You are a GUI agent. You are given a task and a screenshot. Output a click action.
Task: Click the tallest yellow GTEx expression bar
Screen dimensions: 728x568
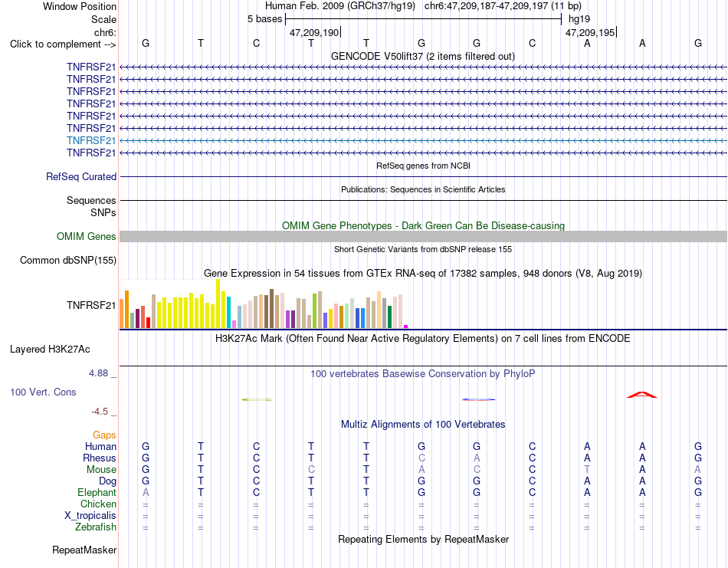point(218,304)
